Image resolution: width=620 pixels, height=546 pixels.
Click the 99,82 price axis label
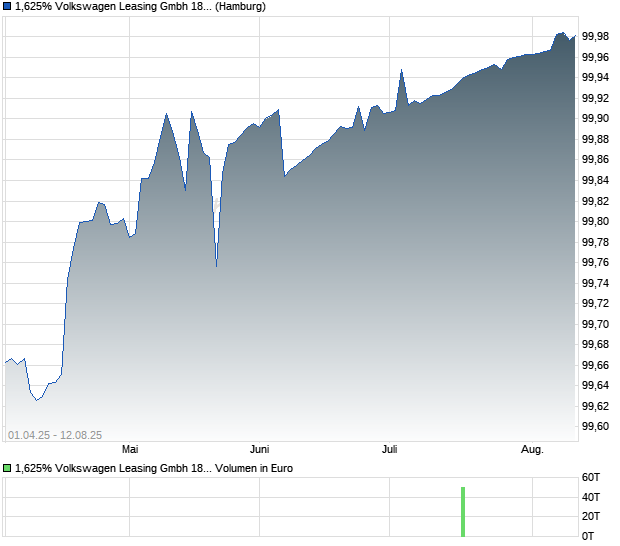[595, 201]
